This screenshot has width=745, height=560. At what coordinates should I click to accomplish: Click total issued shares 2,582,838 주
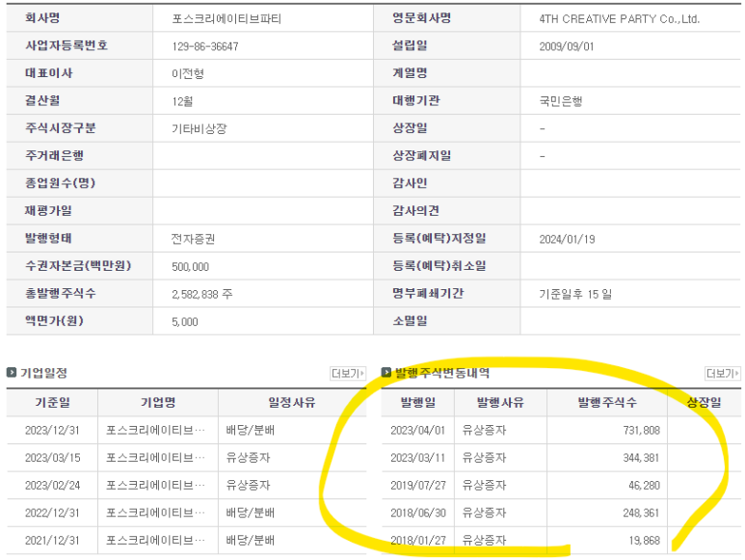click(x=202, y=295)
